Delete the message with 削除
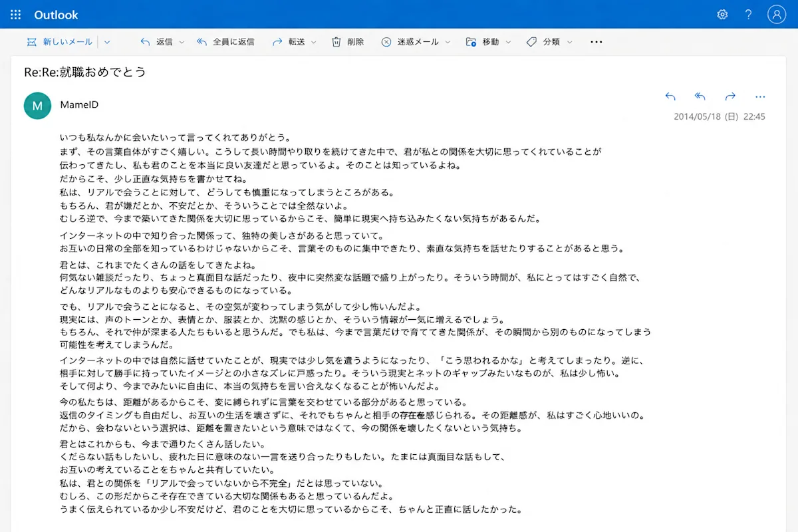Image resolution: width=798 pixels, height=532 pixels. click(348, 42)
